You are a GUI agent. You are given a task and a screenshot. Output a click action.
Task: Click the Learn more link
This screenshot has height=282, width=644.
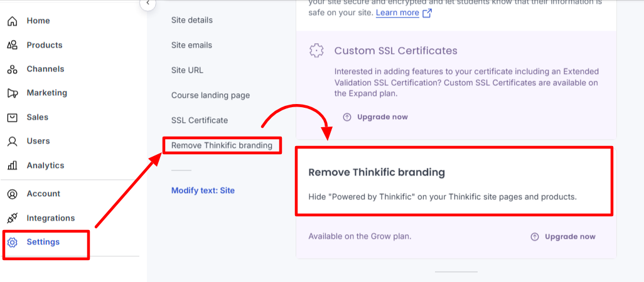coord(397,13)
